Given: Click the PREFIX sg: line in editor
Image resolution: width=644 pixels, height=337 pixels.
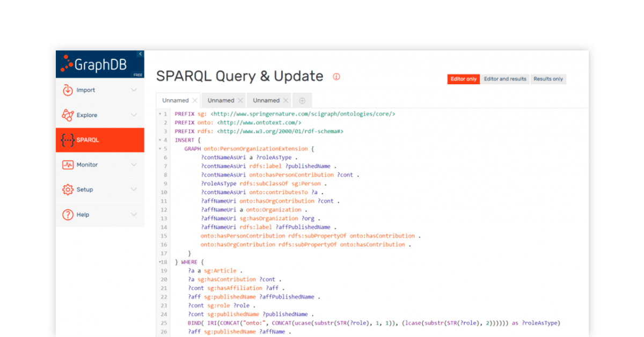Looking at the screenshot, I should tap(285, 114).
